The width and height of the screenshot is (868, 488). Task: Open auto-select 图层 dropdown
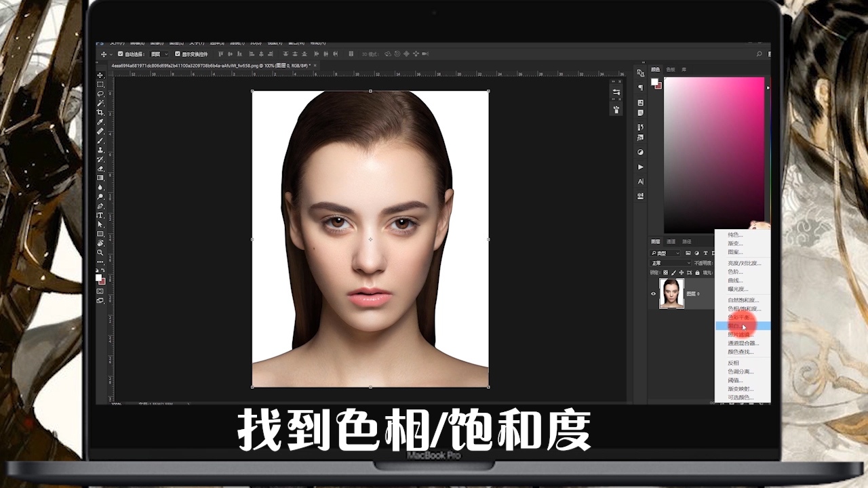click(x=159, y=54)
